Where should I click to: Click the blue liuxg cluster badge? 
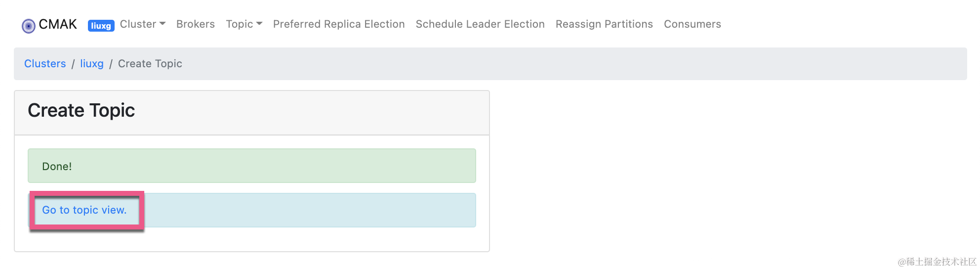(101, 26)
